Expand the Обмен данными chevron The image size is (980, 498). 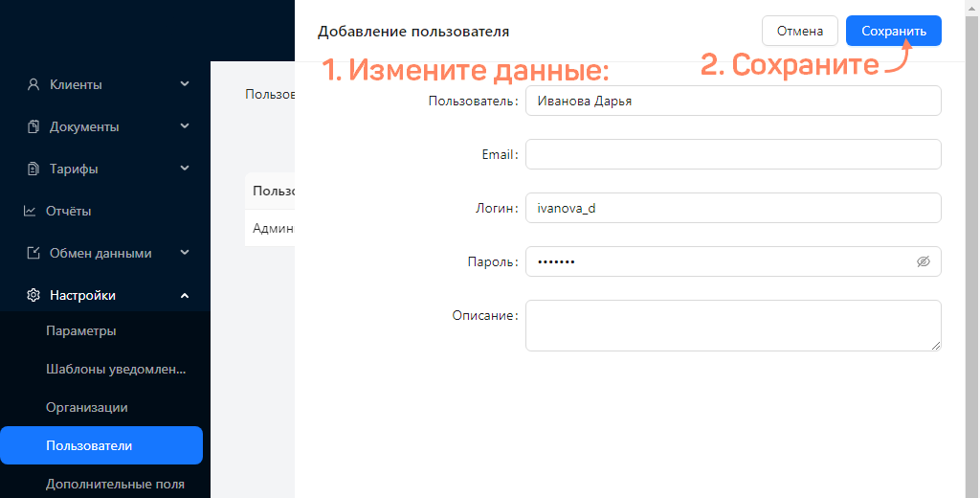point(185,253)
